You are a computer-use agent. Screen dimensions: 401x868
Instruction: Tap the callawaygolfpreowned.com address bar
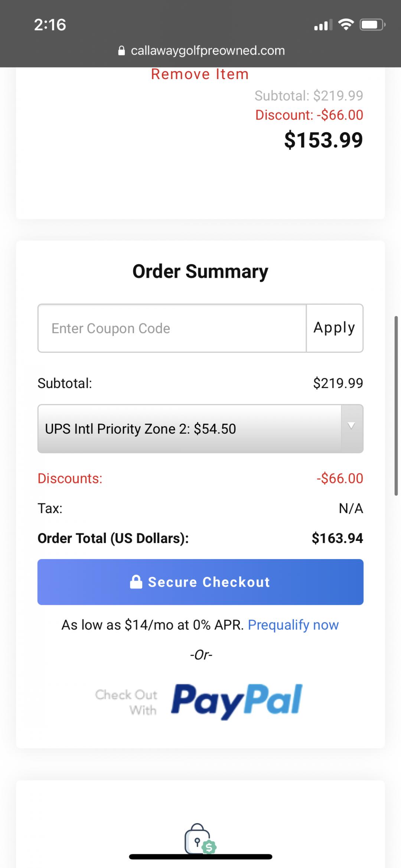coord(207,50)
